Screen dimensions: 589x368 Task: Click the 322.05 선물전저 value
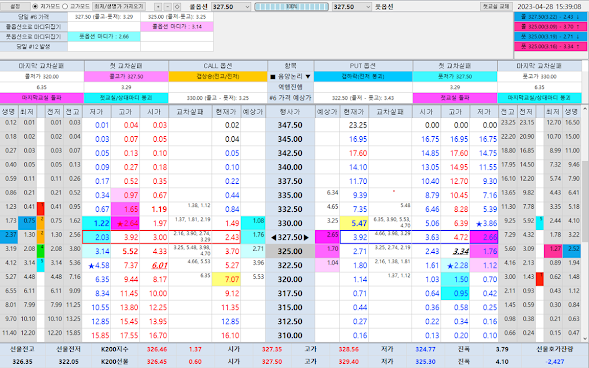[68, 362]
